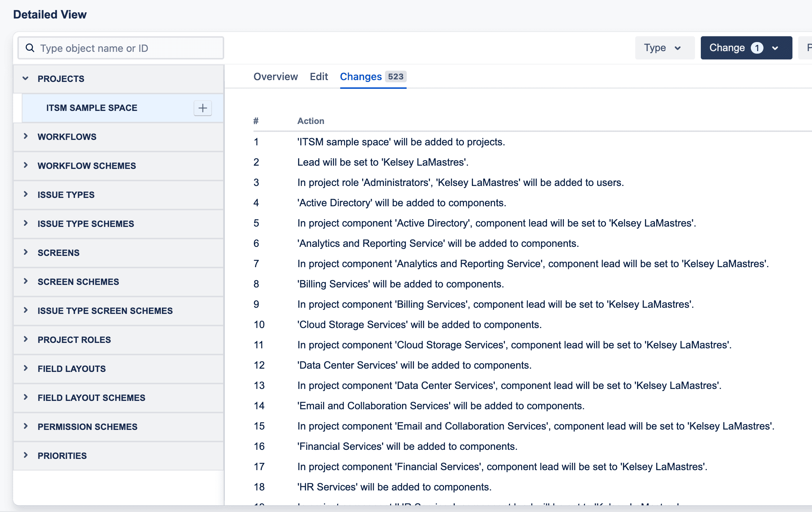This screenshot has height=514, width=812.
Task: Click row 6 'Analytics and Reporting Service' added
Action: [438, 243]
